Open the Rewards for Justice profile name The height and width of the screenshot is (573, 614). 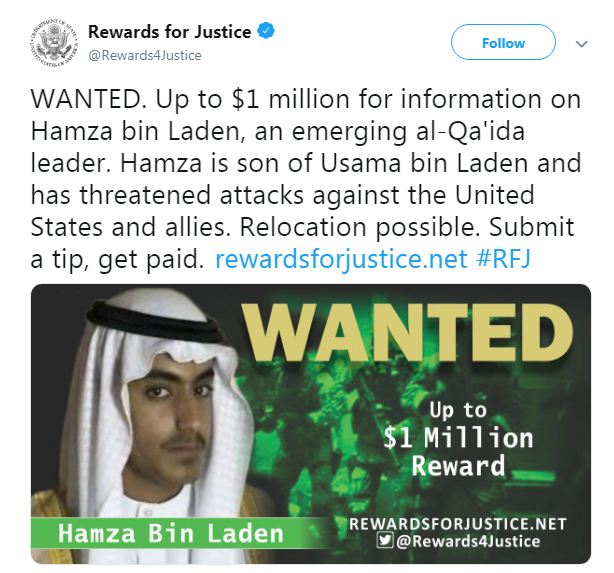pyautogui.click(x=170, y=32)
